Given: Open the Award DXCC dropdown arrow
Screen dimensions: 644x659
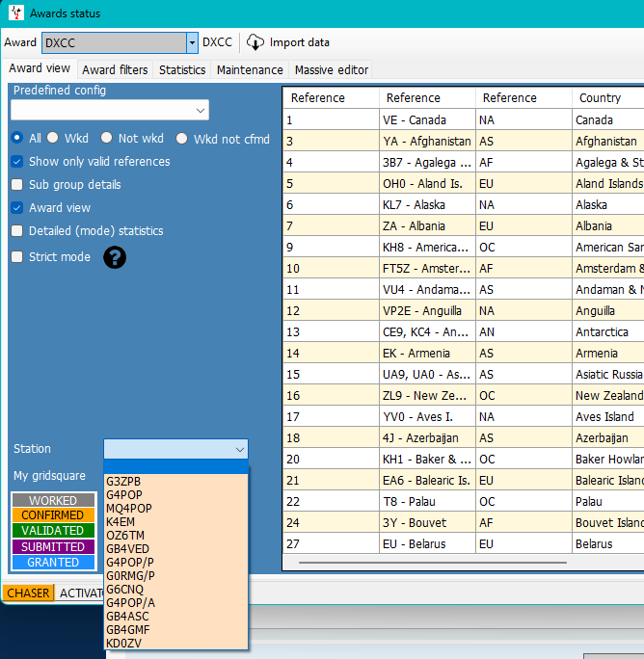Looking at the screenshot, I should coord(192,42).
